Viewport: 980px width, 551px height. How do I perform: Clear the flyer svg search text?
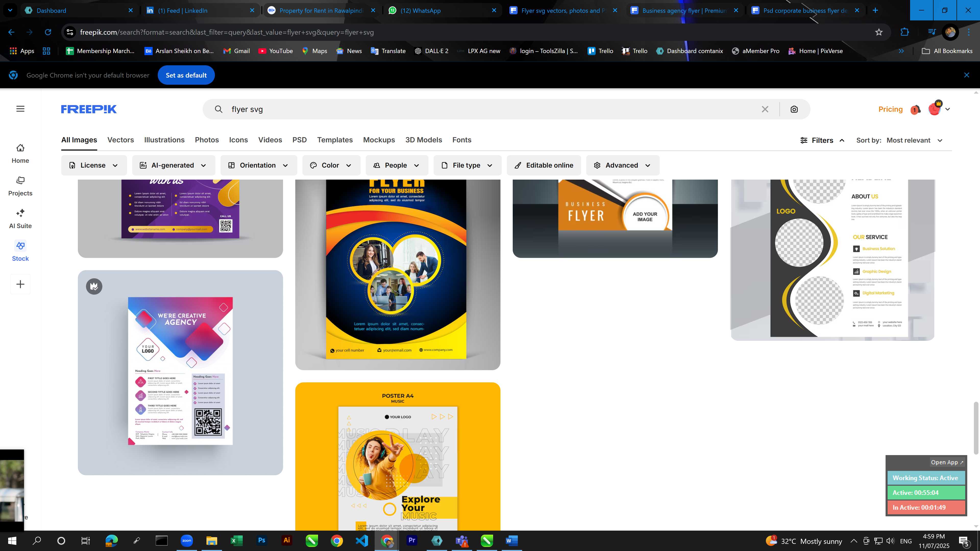765,109
